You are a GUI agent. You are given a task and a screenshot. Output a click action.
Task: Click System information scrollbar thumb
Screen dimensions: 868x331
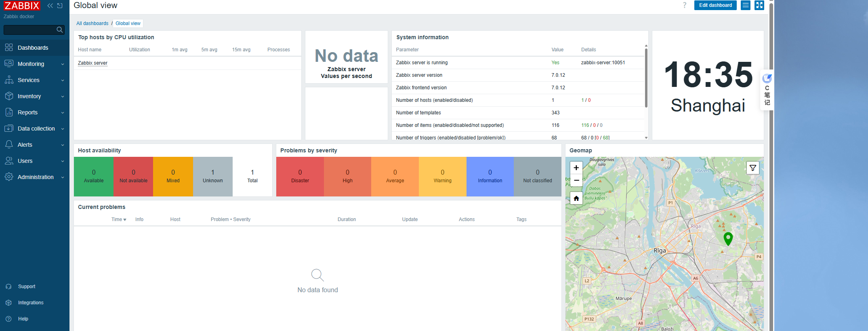point(646,78)
